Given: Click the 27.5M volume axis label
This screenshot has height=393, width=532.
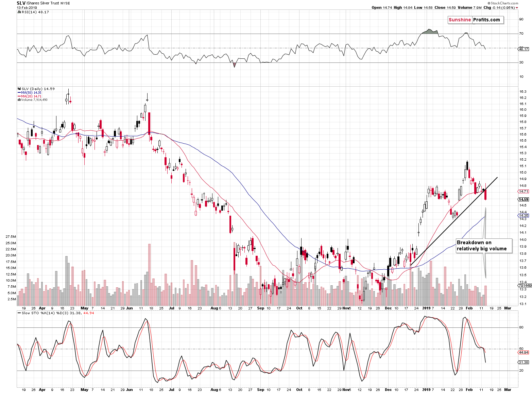Looking at the screenshot, I should click(11, 237).
